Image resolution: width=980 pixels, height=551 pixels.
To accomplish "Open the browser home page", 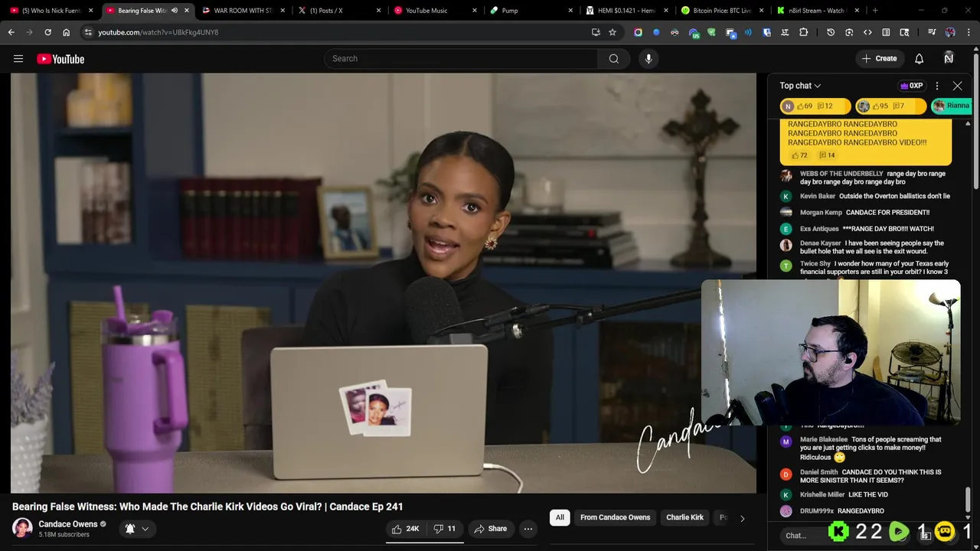I will click(66, 32).
